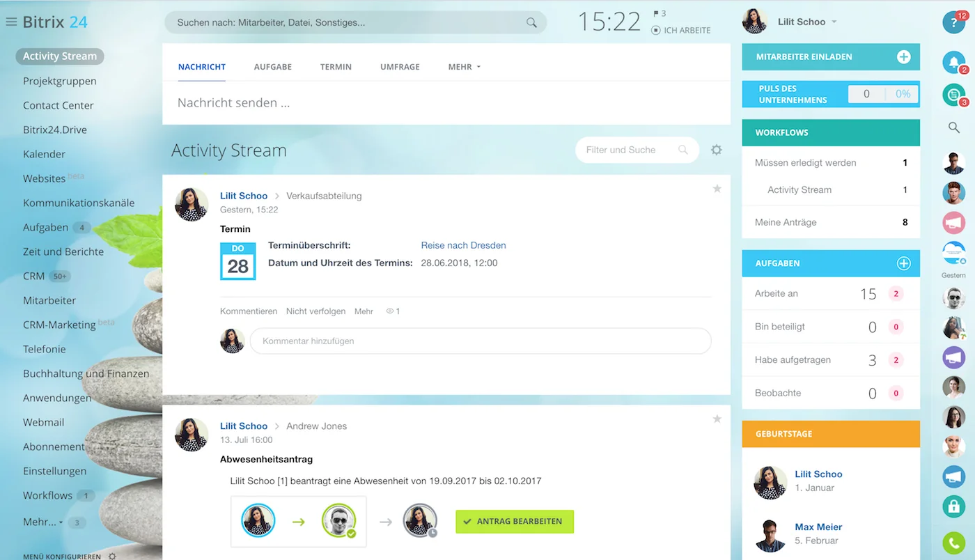Click the Nachricht senden message field

[446, 103]
